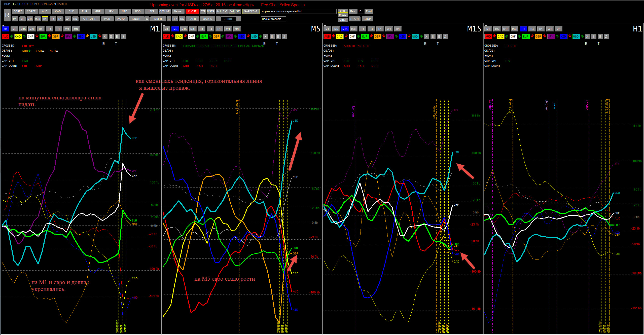This screenshot has width=644, height=335.
Task: Switch M15 panel to D1 timeframe tab
Action: click(380, 29)
